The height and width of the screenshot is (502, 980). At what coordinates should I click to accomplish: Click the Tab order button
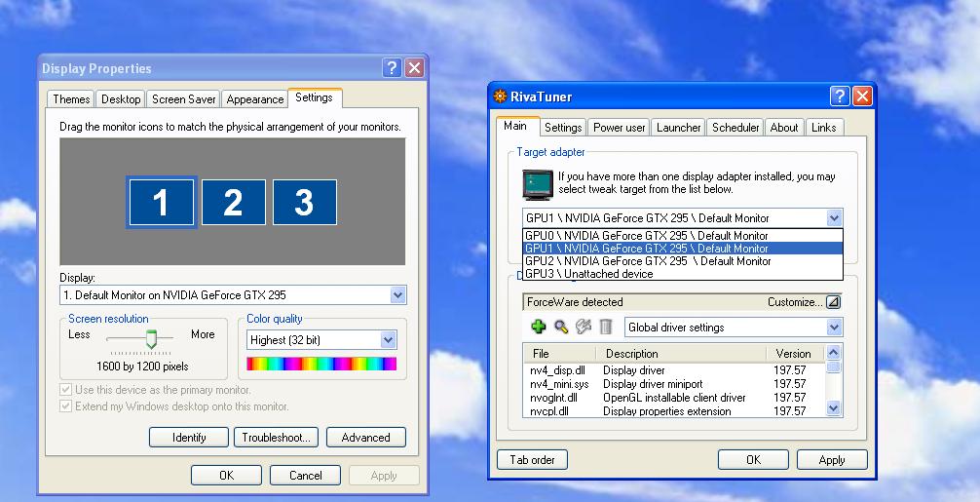[533, 460]
